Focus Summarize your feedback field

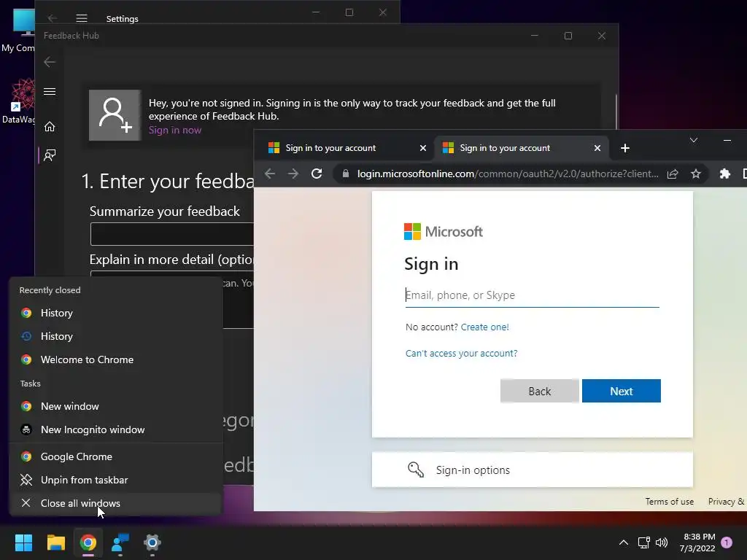[172, 234]
